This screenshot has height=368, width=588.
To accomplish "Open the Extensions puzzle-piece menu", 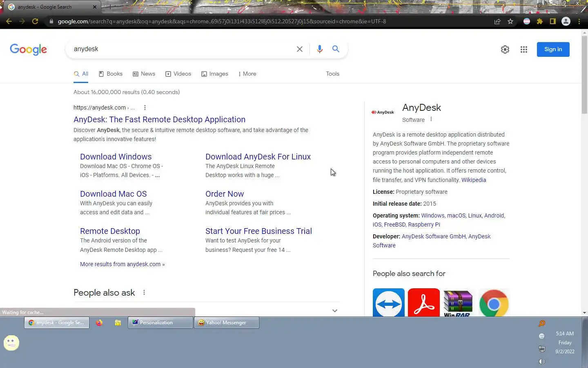I will point(540,21).
